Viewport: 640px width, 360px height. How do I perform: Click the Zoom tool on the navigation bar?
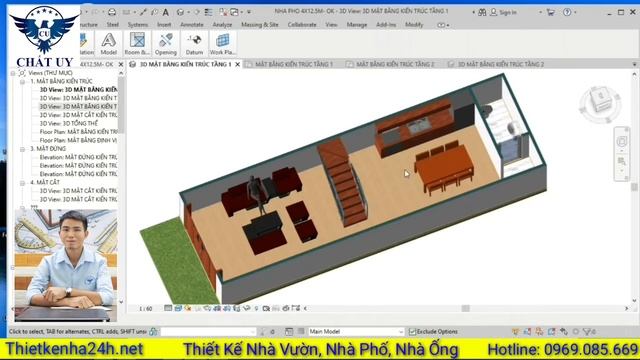[622, 162]
